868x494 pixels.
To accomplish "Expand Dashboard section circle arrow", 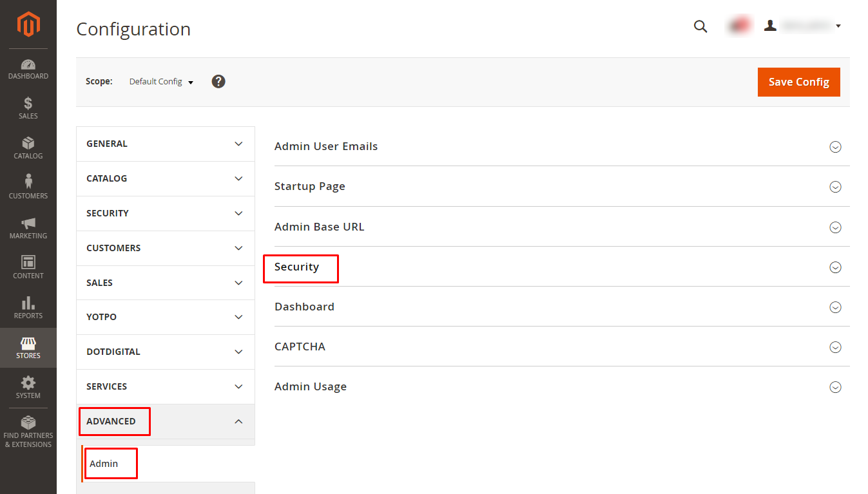I will pos(835,307).
